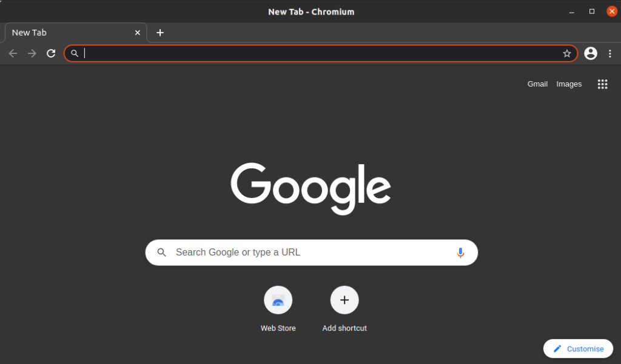Open the Chromium three-dot menu
This screenshot has height=364, width=621.
610,53
